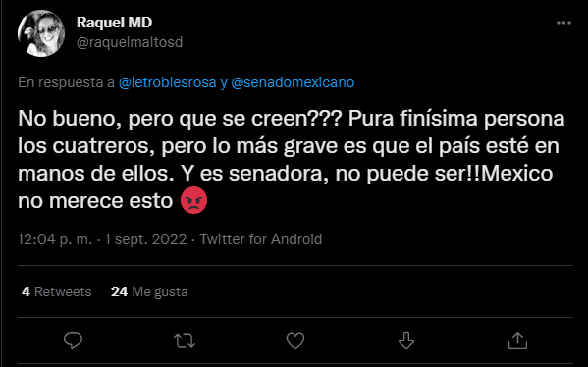Select the @raquelmaltosd handle
This screenshot has width=588, height=367.
[130, 42]
